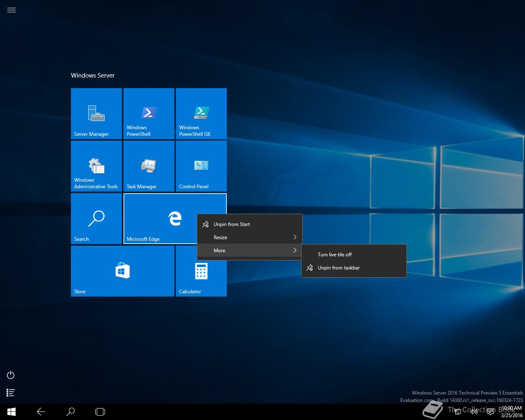525x420 pixels.
Task: Click the taskbar Back arrow
Action: click(41, 411)
